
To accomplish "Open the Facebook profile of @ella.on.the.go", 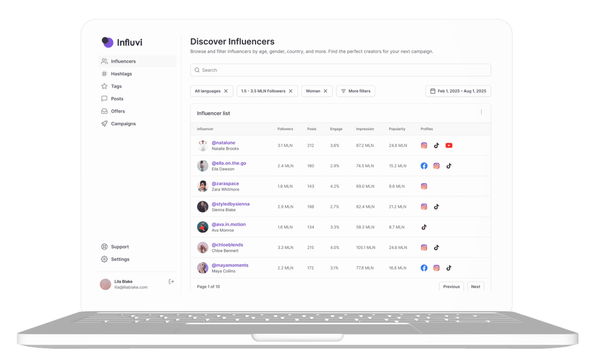I will (x=424, y=166).
